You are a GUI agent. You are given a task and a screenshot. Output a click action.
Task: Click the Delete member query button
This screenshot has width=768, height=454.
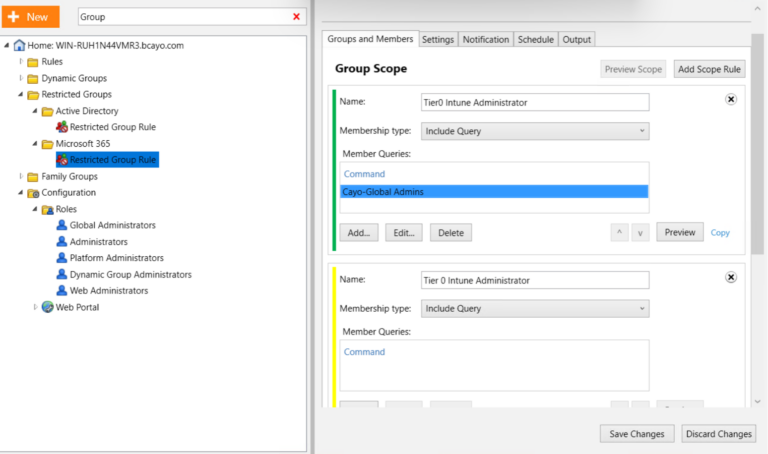[451, 233]
